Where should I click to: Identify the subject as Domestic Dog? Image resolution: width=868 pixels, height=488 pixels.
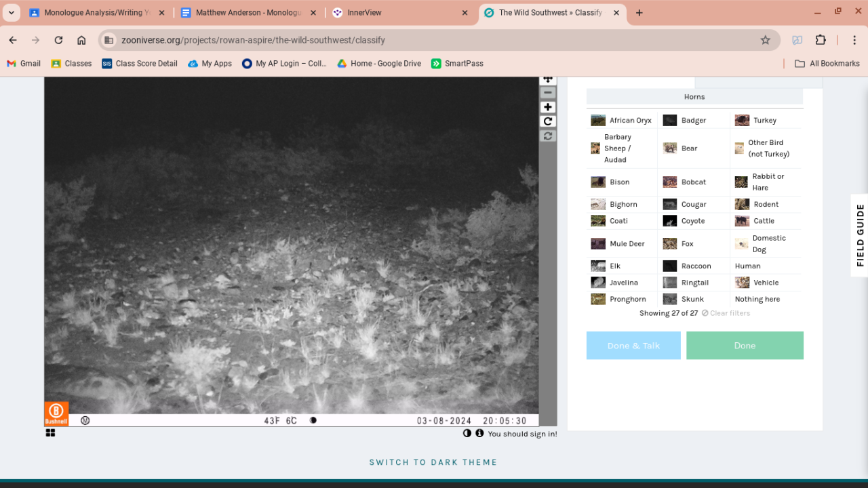[x=766, y=244]
